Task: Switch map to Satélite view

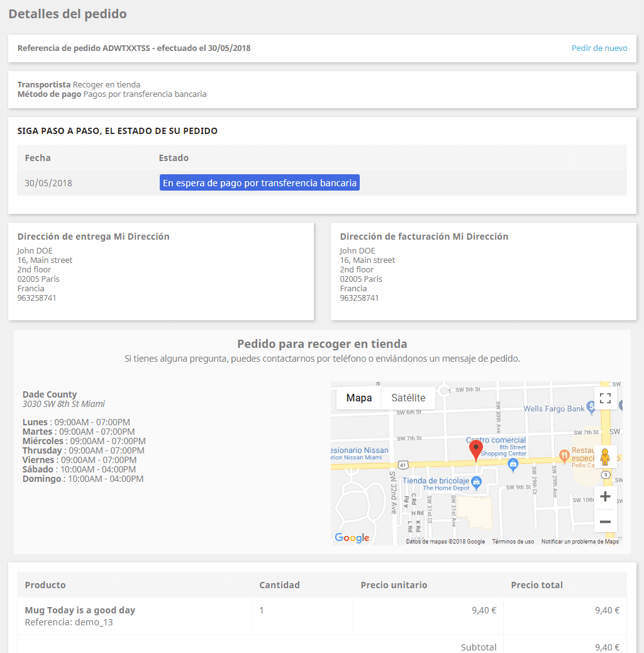Action: tap(408, 398)
